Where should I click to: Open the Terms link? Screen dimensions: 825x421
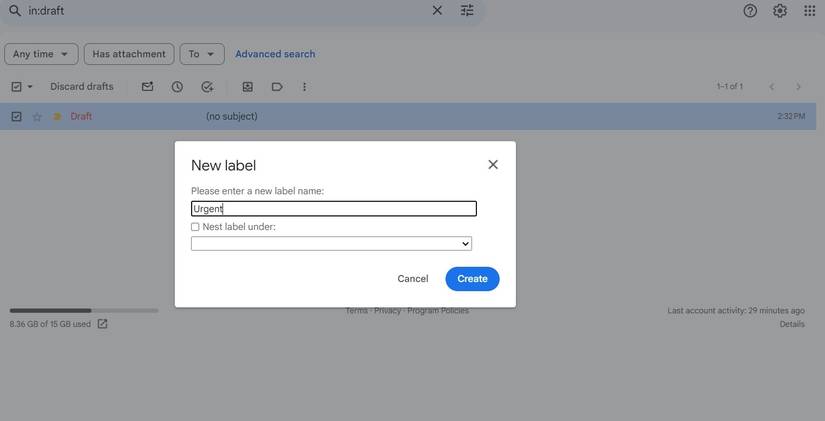coord(357,310)
